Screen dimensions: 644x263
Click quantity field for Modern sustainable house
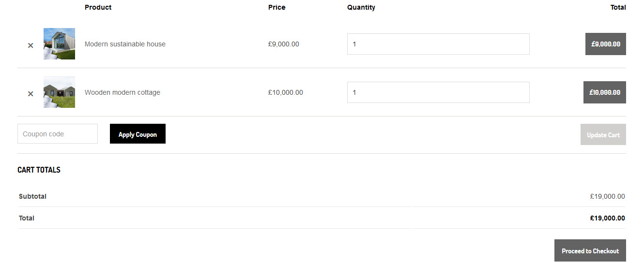click(438, 44)
